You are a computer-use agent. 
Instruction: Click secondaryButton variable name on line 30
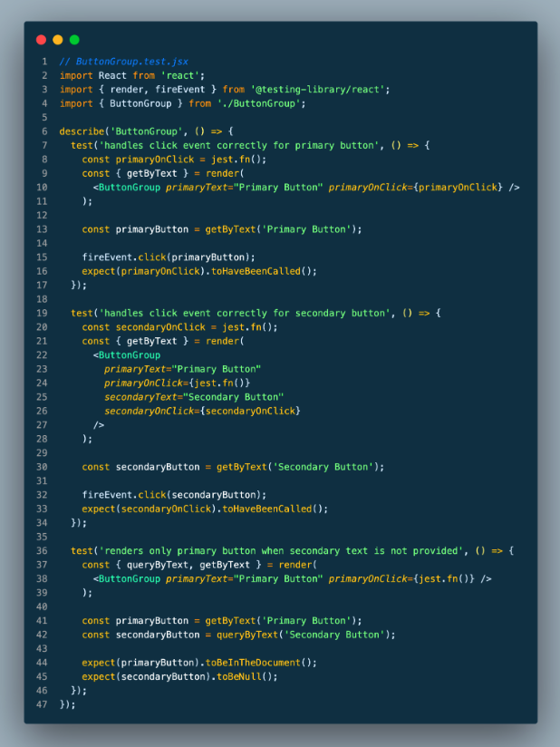(x=158, y=467)
